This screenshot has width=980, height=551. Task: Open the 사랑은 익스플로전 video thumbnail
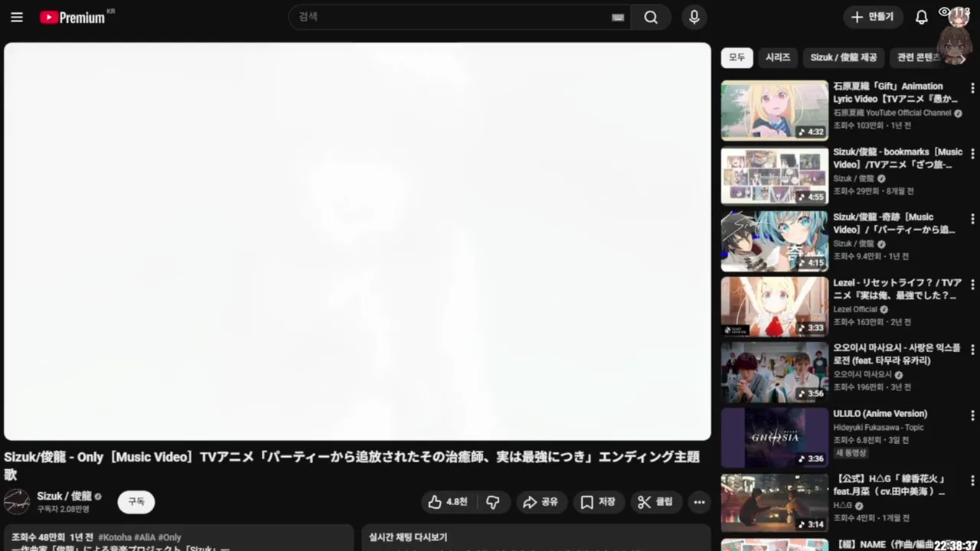pos(775,373)
